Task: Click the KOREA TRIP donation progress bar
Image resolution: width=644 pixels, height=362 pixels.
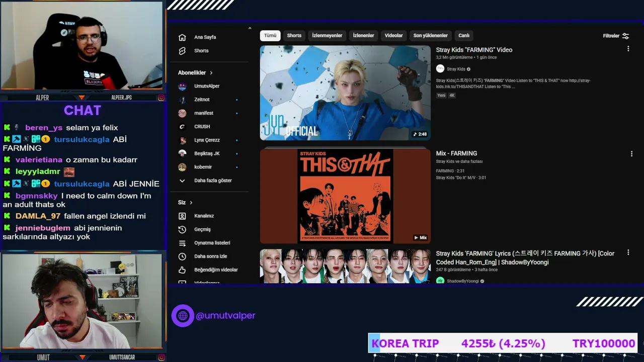Action: pyautogui.click(x=503, y=343)
